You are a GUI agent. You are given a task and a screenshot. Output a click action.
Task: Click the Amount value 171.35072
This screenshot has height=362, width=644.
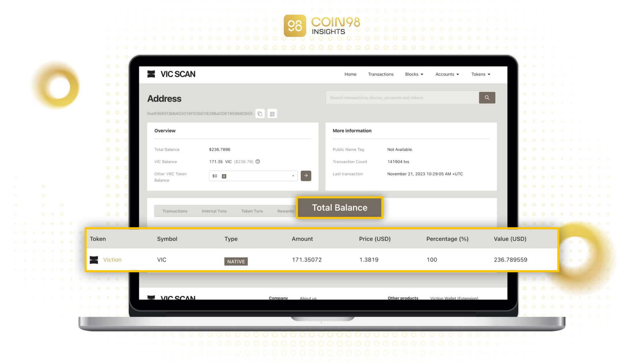[307, 260]
